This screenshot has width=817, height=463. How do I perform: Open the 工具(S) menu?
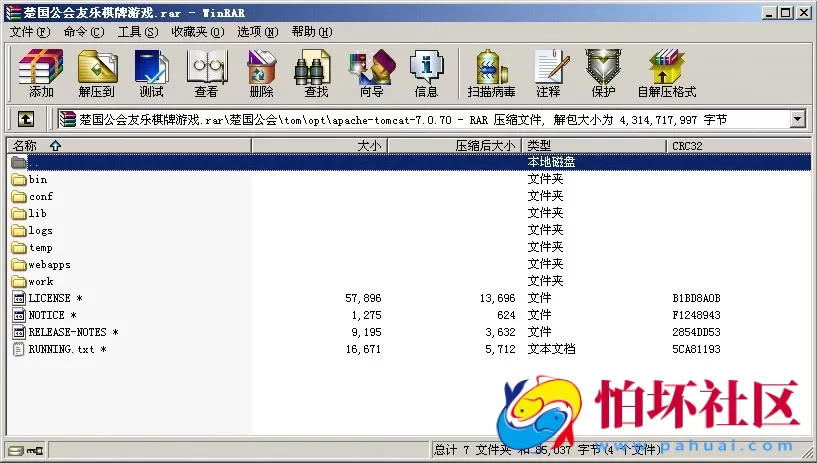(138, 32)
